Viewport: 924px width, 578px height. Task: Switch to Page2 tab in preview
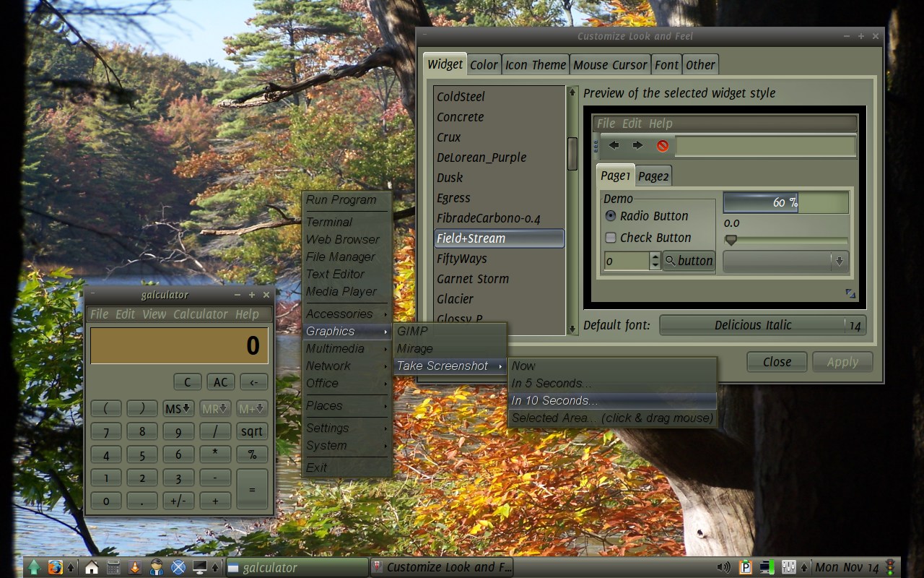(653, 176)
